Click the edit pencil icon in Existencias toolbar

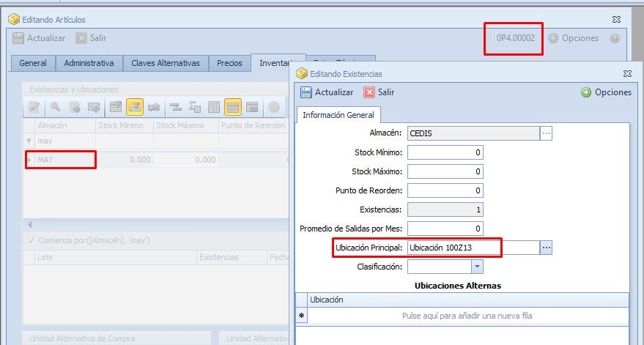[x=34, y=107]
